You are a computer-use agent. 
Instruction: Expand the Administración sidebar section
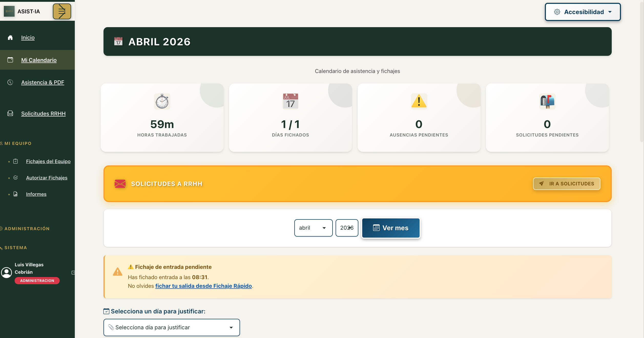coord(27,229)
